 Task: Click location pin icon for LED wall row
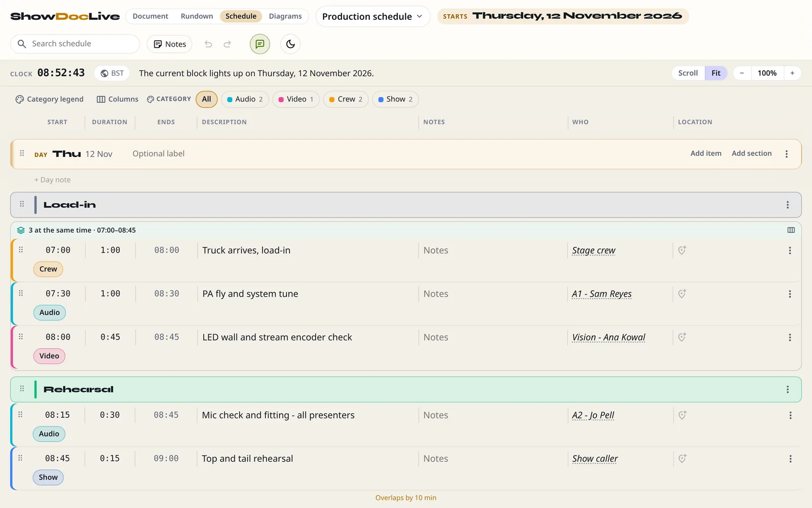click(682, 337)
